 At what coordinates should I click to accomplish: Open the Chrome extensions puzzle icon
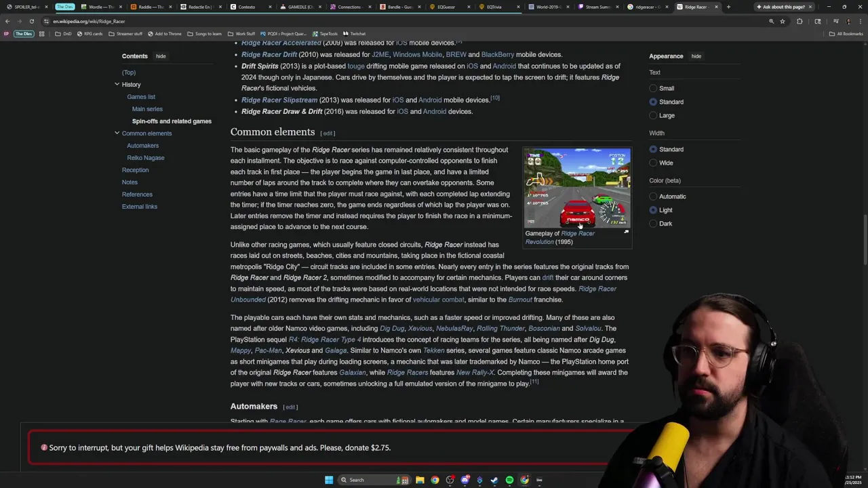pos(800,21)
